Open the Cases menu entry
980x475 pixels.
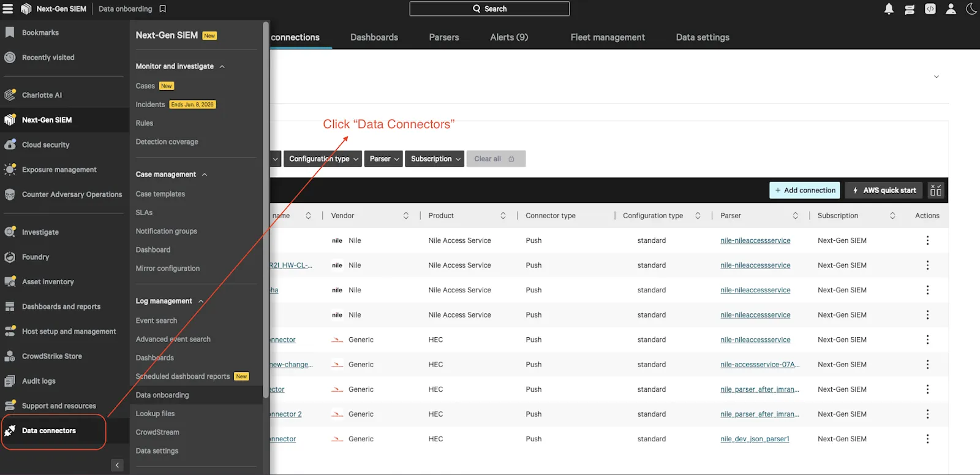pos(145,86)
